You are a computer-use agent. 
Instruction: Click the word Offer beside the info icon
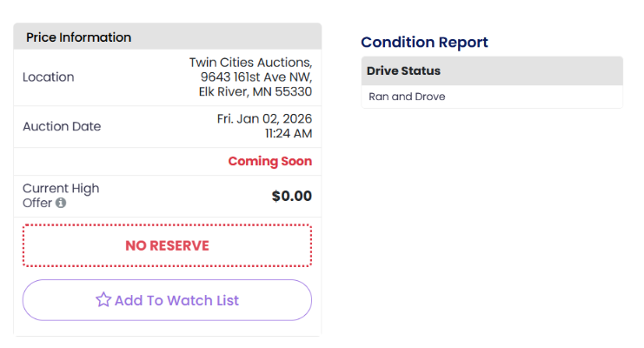(37, 204)
